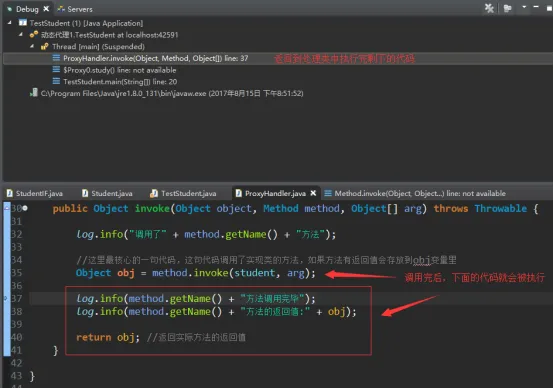Click the javaw.exe process icon
Screen dimensions: 554x389
pyautogui.click(x=34, y=93)
